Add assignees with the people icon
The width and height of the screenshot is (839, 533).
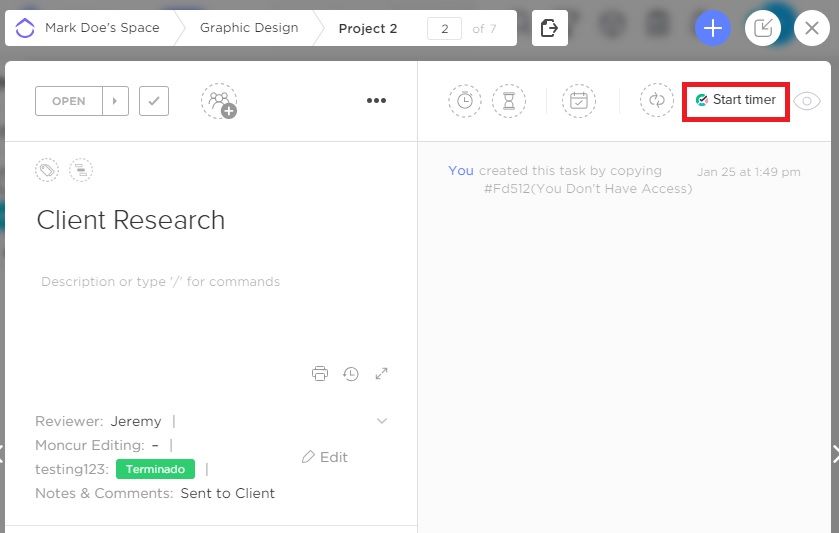click(219, 101)
